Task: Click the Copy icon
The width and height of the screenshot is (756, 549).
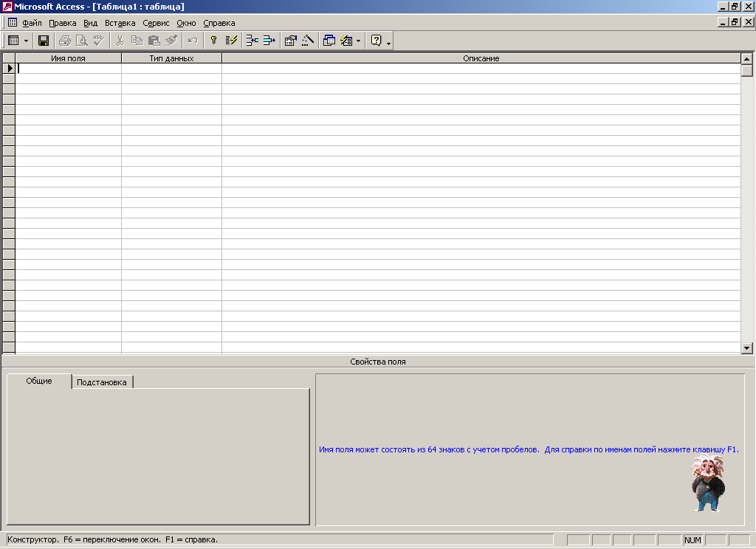Action: (137, 41)
